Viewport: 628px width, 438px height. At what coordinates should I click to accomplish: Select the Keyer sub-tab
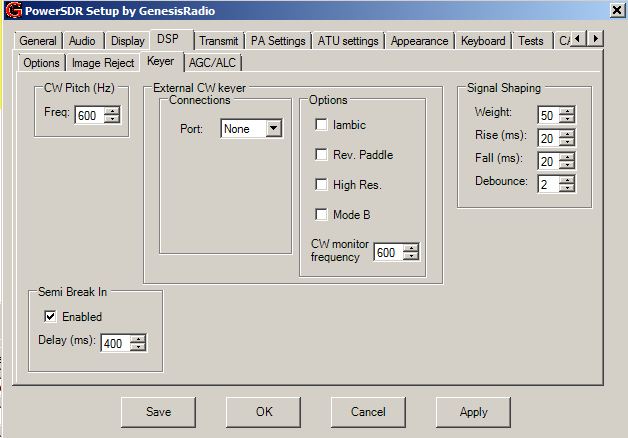tap(161, 61)
